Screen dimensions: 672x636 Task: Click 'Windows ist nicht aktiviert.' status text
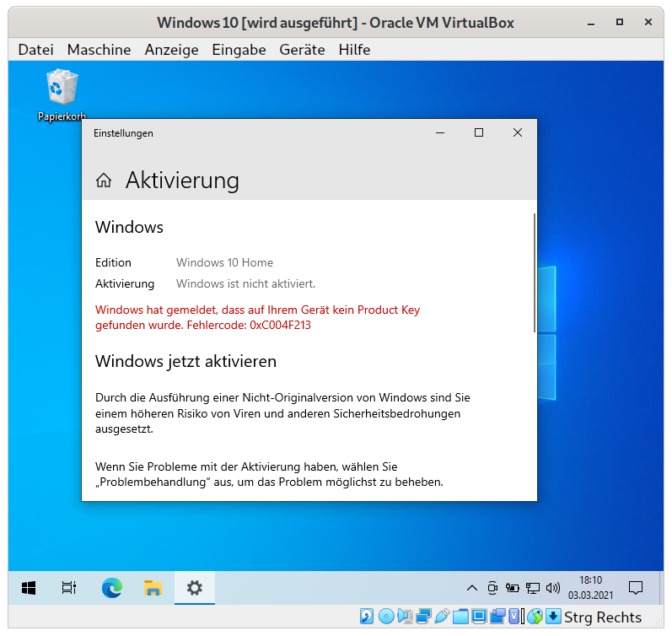[245, 283]
